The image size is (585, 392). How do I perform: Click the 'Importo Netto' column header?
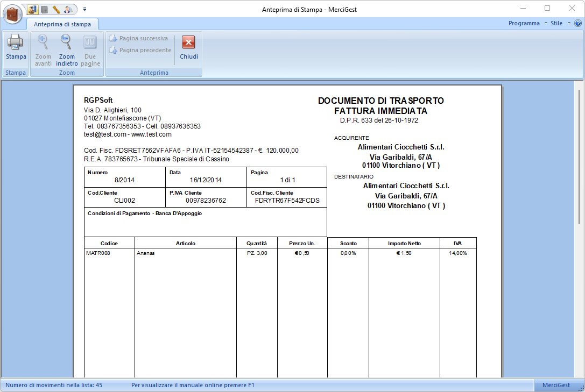click(404, 244)
